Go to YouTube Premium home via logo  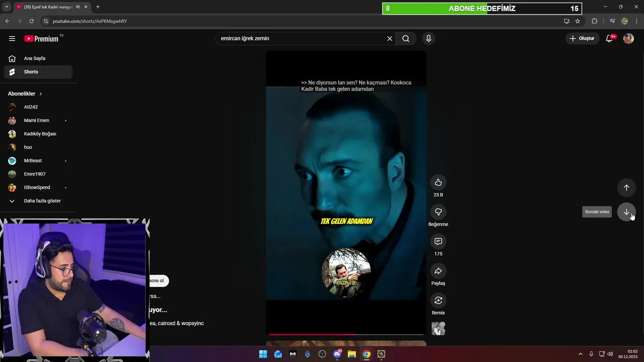tap(41, 39)
